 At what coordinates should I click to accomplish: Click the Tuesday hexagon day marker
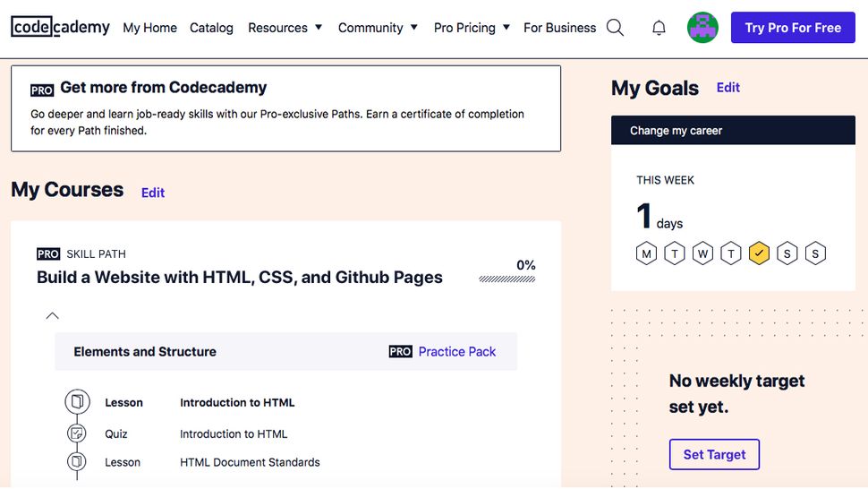pyautogui.click(x=674, y=253)
